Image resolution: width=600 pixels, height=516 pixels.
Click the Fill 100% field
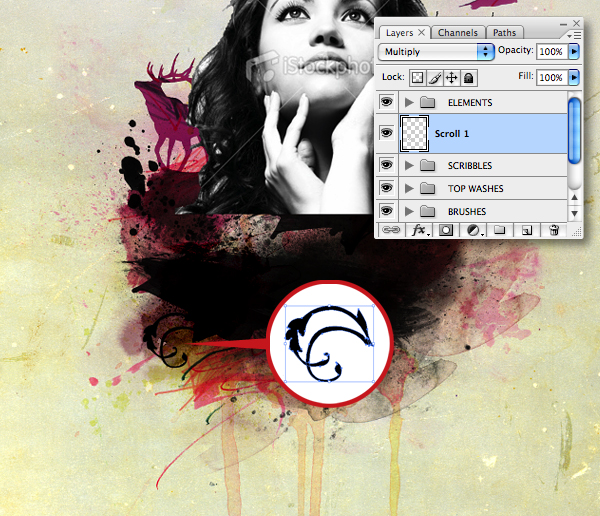point(552,77)
